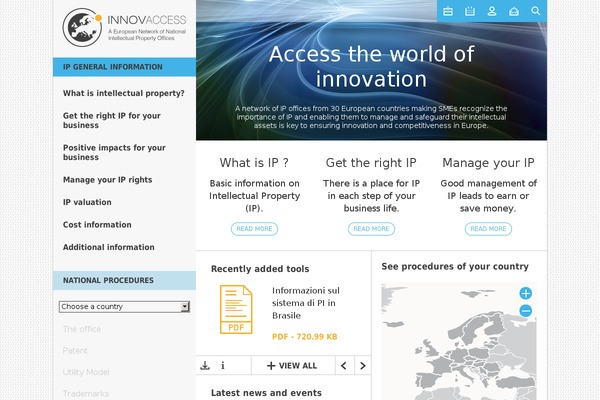Click the Latest news and events heading

[x=266, y=393]
